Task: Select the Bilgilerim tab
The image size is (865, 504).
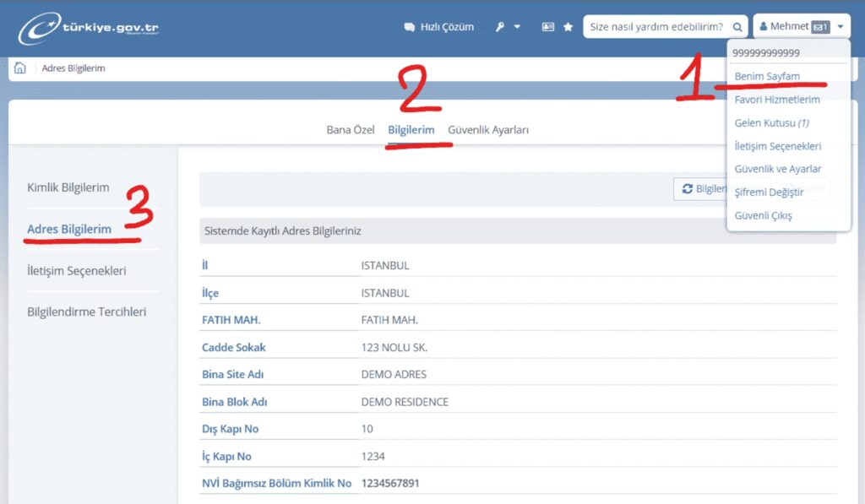Action: tap(411, 130)
